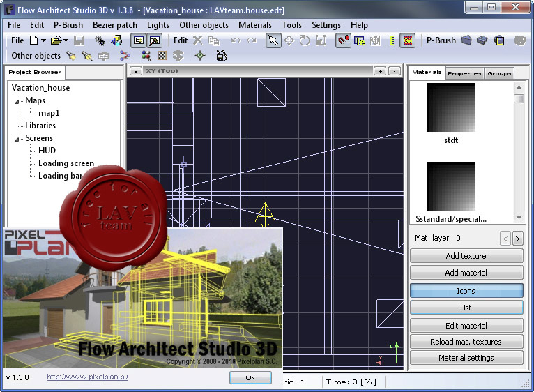This screenshot has width=534, height=392.
Task: Click the new file page icon
Action: [33, 40]
